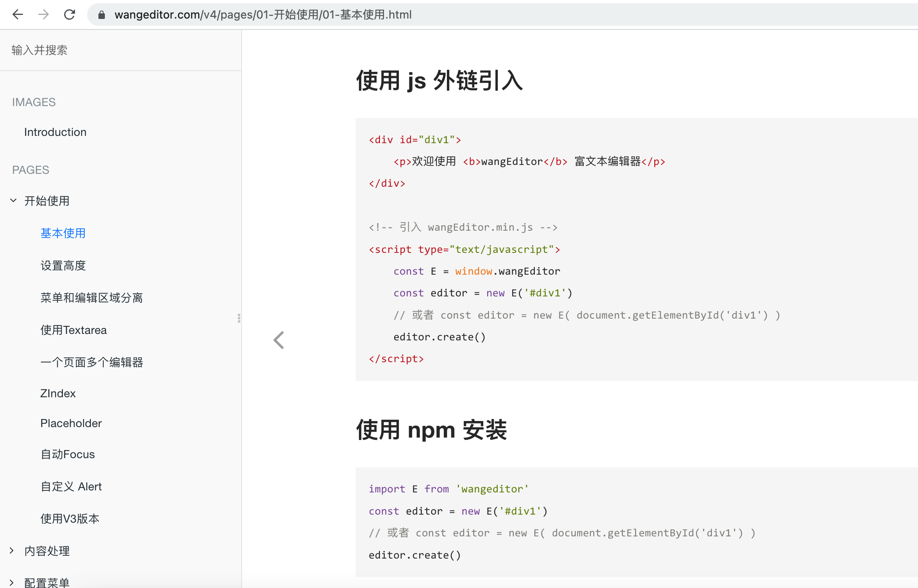Open the 设置高度 page
The height and width of the screenshot is (588, 918).
click(x=63, y=265)
